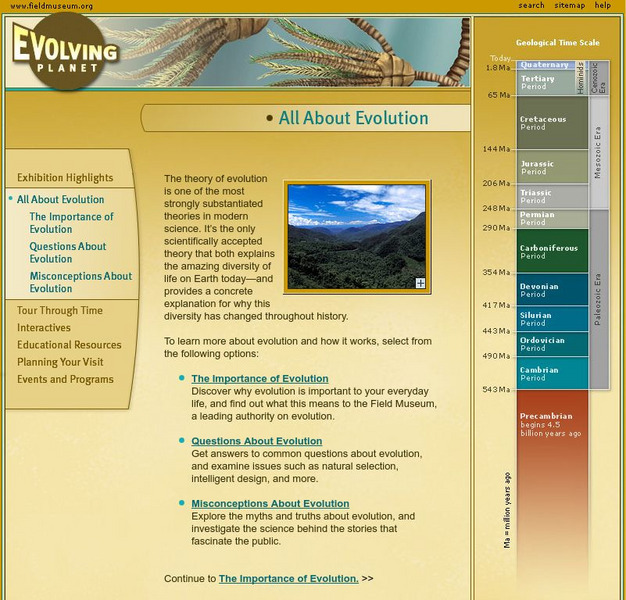This screenshot has height=600, width=626.
Task: Click the Evolving Planet logo
Action: [65, 51]
